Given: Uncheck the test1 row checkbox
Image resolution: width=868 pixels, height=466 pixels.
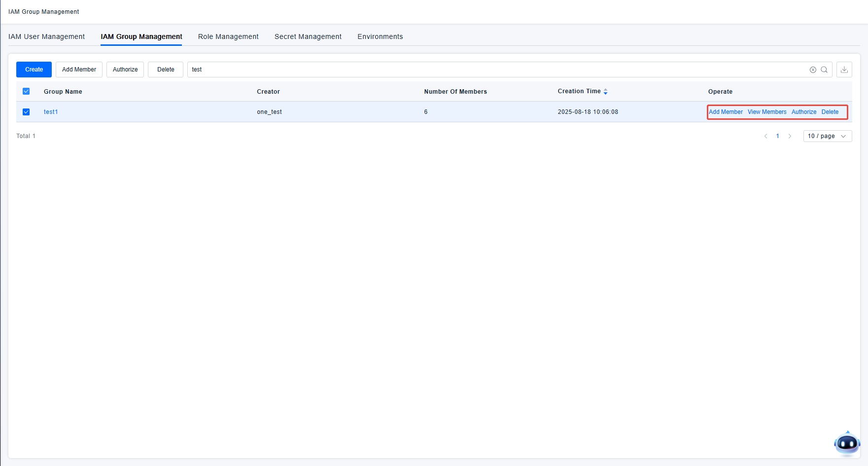Looking at the screenshot, I should [26, 112].
